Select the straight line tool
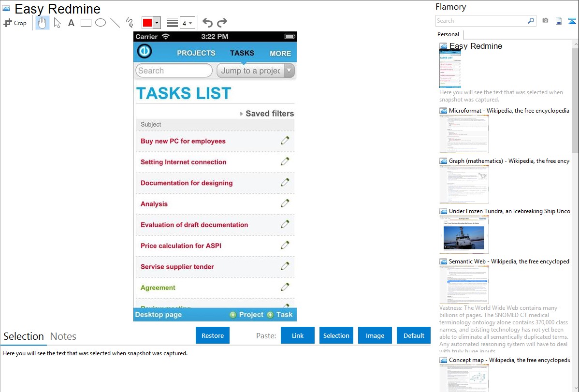Viewport: 579px width, 392px height. point(115,23)
